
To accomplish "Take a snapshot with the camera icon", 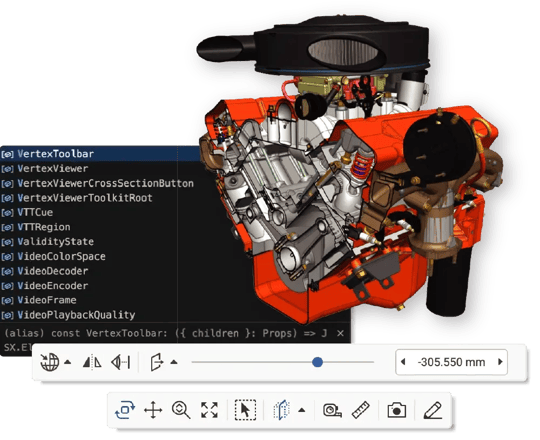I will [397, 410].
